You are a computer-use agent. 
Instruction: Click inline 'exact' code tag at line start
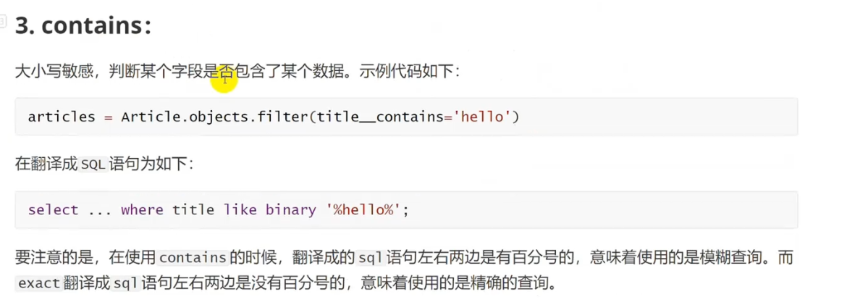39,284
